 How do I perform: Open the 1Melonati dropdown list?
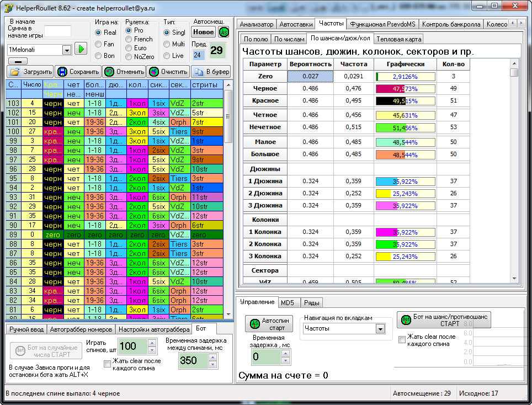coord(67,50)
